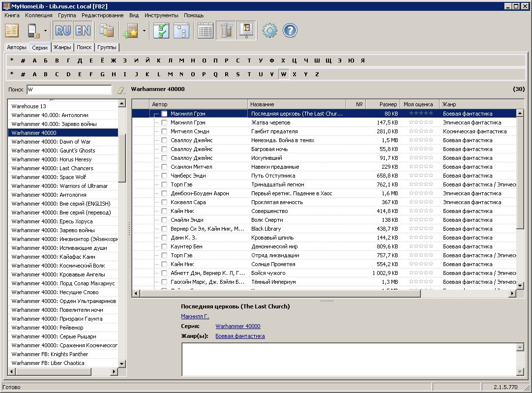Click the select all checkmarks toolbar icon
The height and width of the screenshot is (393, 532).
coord(161,30)
